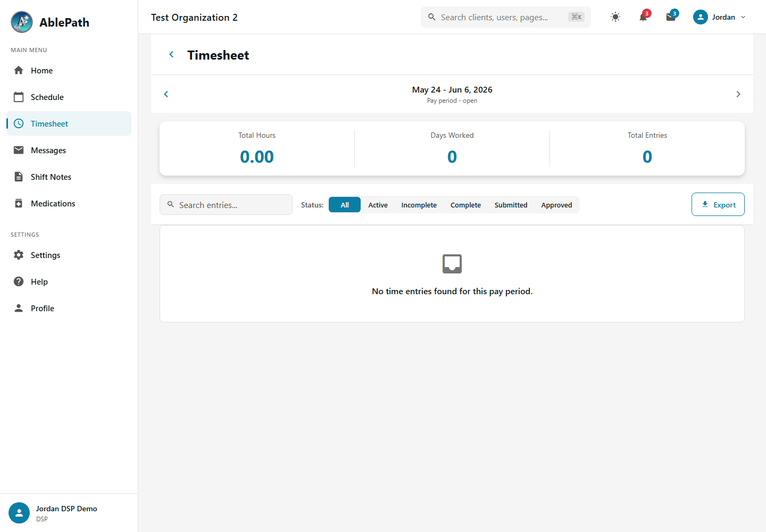Open the Medications sidebar icon
Viewport: 766px width, 532px height.
(x=19, y=203)
